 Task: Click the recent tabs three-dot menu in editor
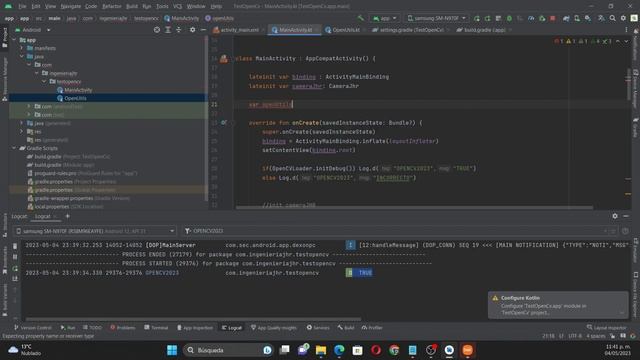coord(626,30)
